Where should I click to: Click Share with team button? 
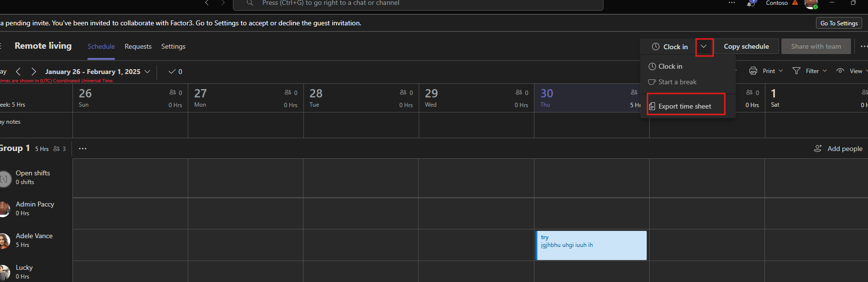point(816,46)
